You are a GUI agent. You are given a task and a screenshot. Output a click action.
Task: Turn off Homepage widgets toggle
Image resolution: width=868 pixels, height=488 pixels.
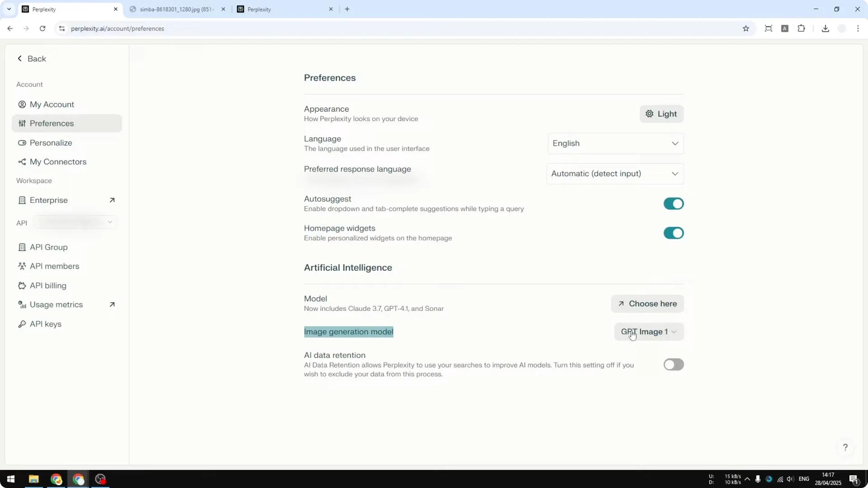[673, 233]
